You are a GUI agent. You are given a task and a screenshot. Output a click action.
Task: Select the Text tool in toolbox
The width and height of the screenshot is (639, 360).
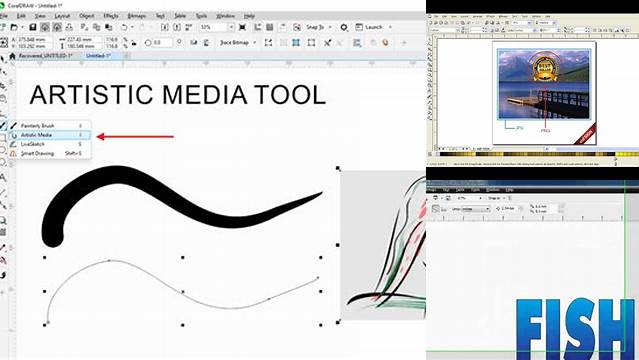tap(3, 178)
